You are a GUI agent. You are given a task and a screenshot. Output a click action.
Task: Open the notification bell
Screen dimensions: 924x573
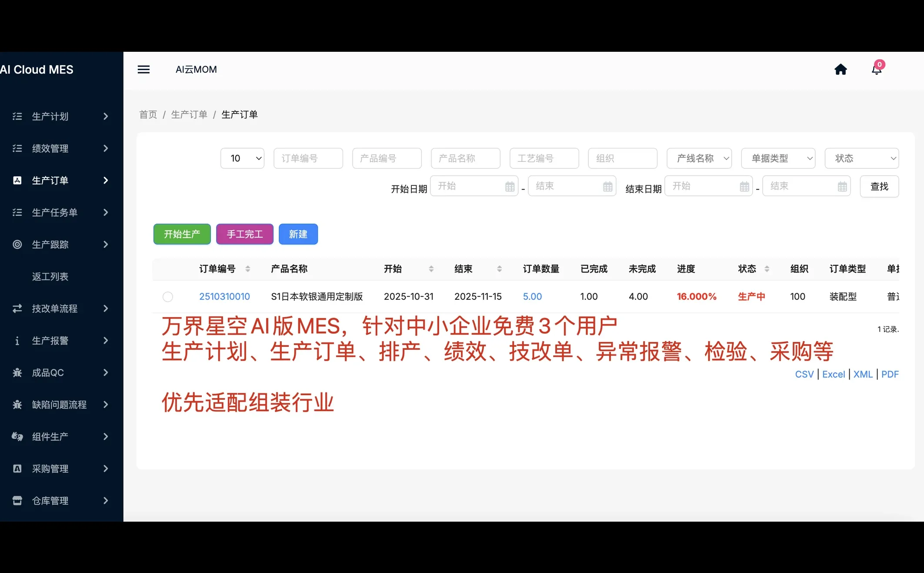[x=876, y=70]
